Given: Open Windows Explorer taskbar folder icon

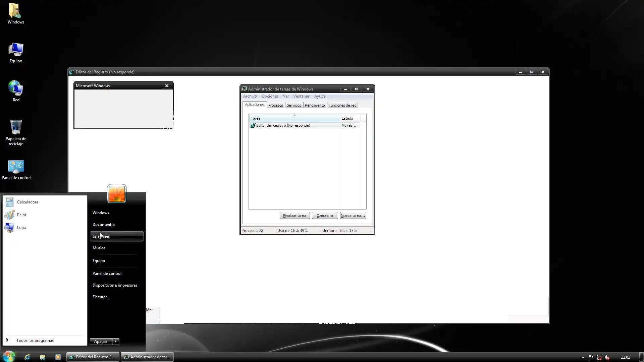Looking at the screenshot, I should click(x=43, y=357).
